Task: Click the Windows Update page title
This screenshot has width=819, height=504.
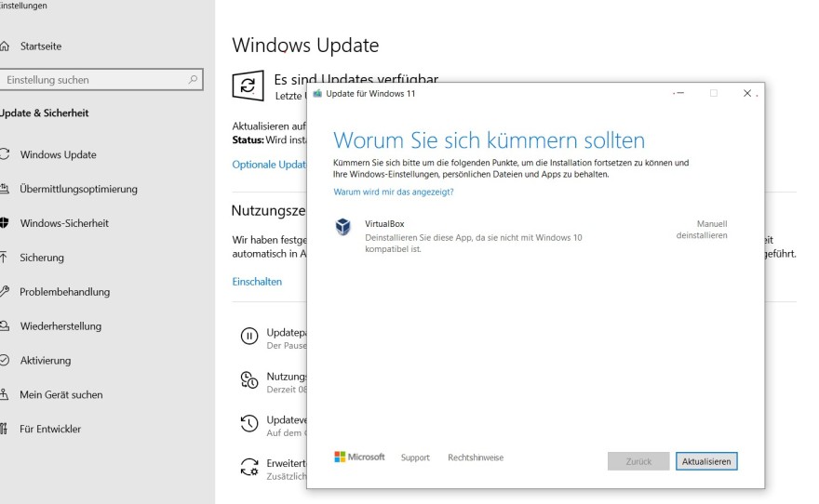Action: pos(305,46)
